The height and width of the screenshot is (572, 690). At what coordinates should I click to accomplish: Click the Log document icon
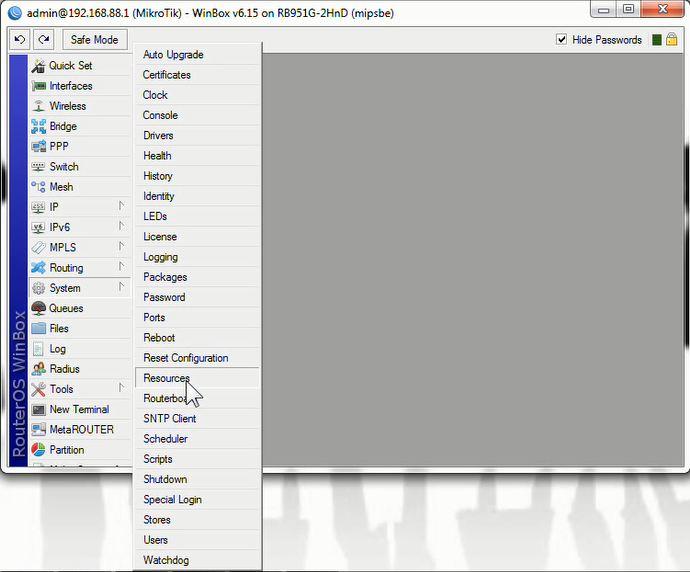pyautogui.click(x=38, y=349)
